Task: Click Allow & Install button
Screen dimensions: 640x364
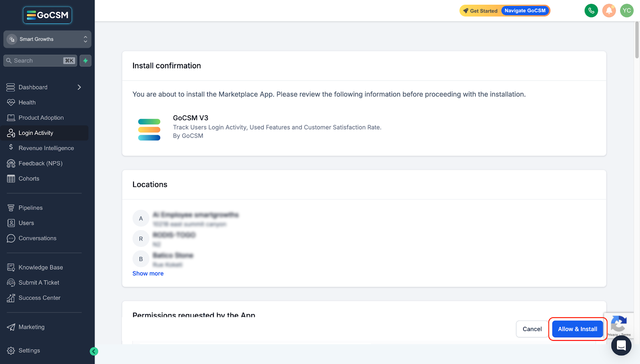Action: pos(578,329)
